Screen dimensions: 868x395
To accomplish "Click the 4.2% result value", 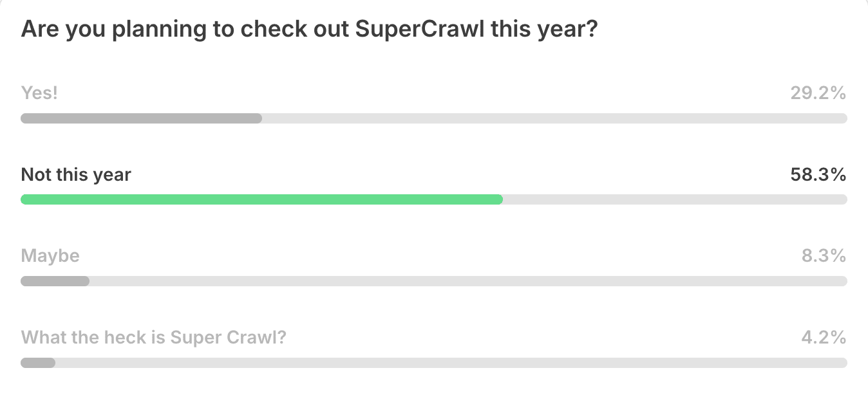I will [x=823, y=337].
